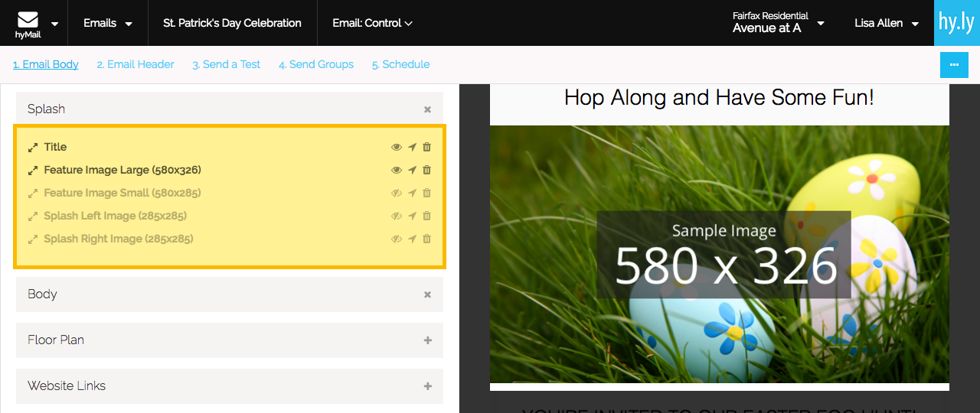
Task: Click the locate arrow for Splash Right Image
Action: pos(412,239)
